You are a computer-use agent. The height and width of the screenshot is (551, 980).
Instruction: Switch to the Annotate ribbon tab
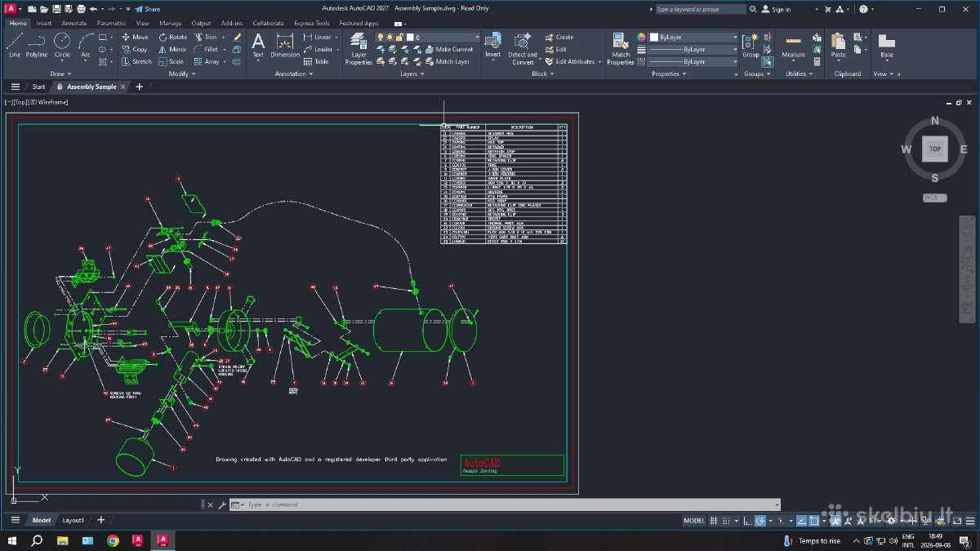[x=74, y=23]
